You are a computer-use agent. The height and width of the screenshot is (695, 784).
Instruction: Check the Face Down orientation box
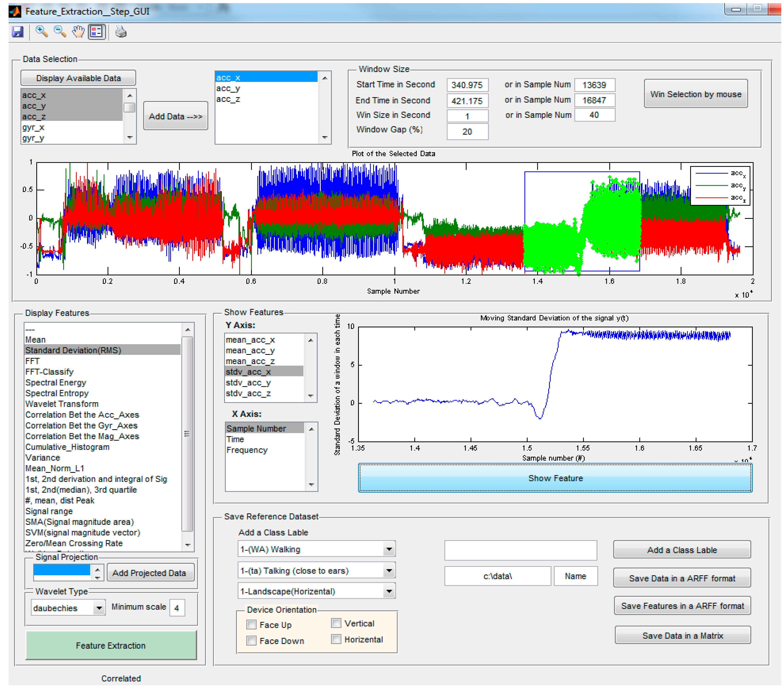(x=251, y=641)
